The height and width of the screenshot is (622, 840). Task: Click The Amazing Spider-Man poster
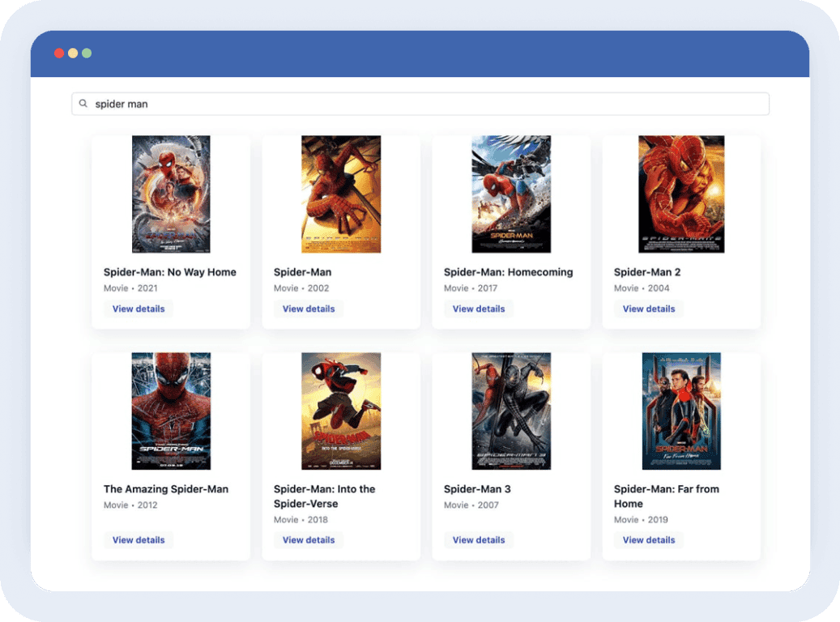click(x=171, y=411)
